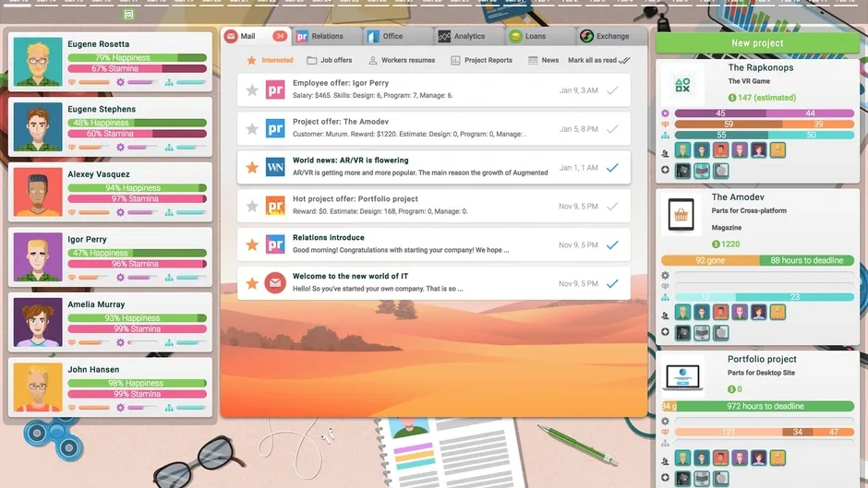The width and height of the screenshot is (868, 488).
Task: Click The Rapkonops program gear icon
Action: 665,113
